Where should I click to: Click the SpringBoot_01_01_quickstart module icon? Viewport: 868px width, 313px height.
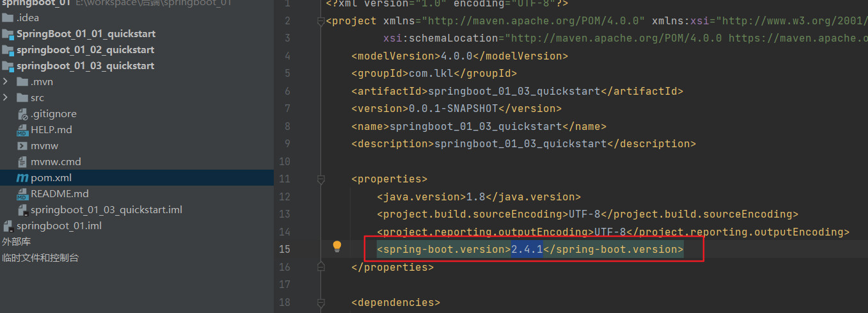[8, 33]
